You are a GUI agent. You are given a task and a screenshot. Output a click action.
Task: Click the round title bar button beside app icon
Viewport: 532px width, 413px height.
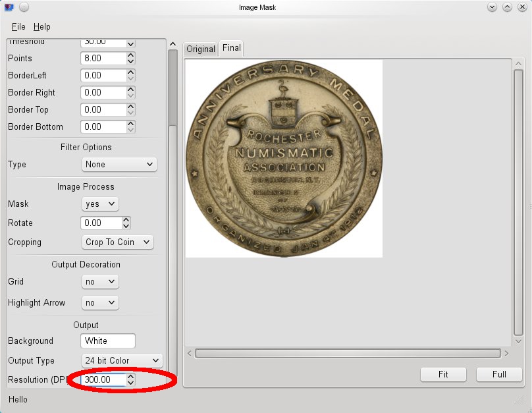(x=24, y=7)
